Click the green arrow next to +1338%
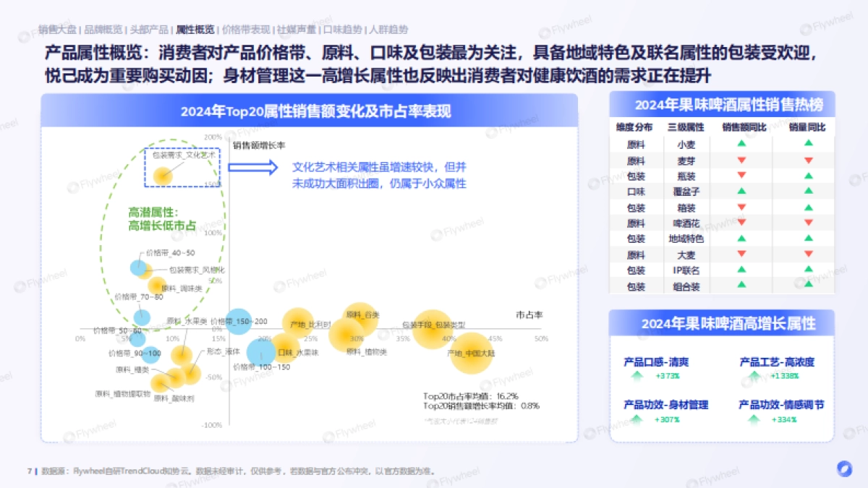 754,375
